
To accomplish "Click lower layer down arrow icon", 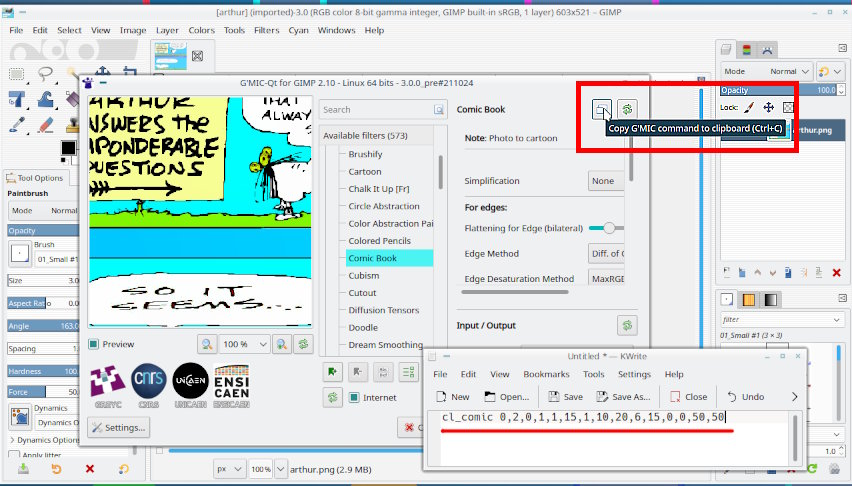I will (773, 273).
